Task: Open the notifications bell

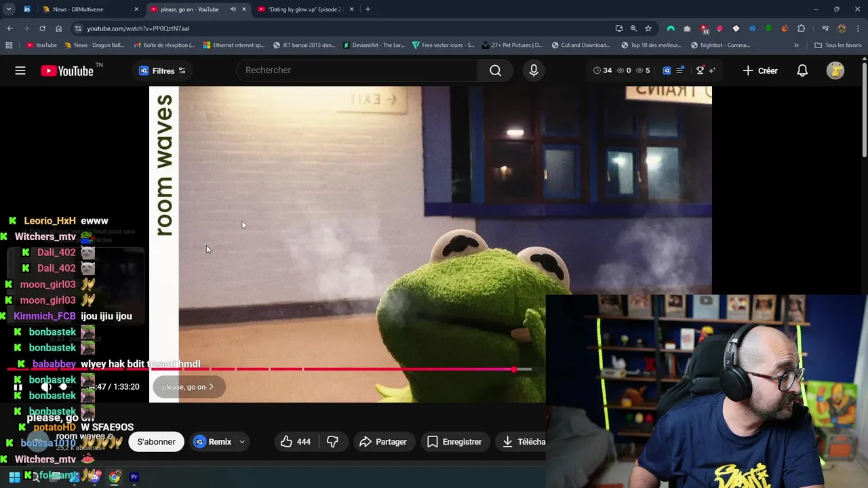Action: point(802,70)
